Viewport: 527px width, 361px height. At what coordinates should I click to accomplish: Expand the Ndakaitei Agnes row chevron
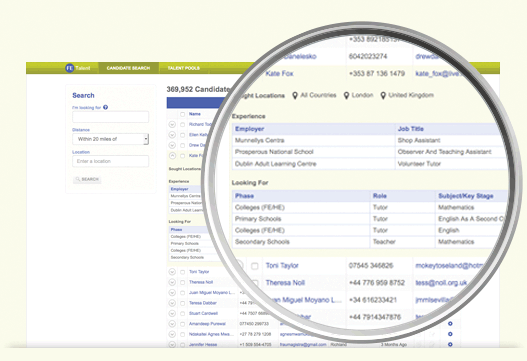tap(172, 334)
